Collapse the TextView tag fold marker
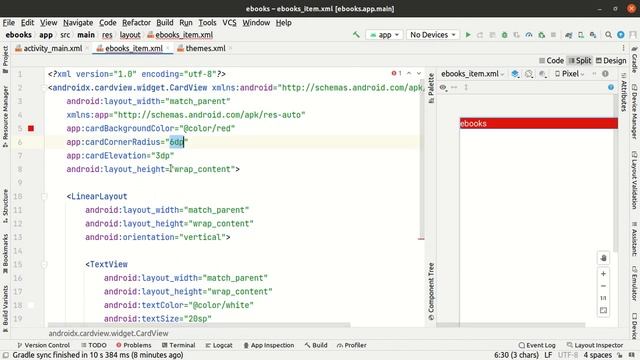Screen dimensions: 640x360 (44, 264)
